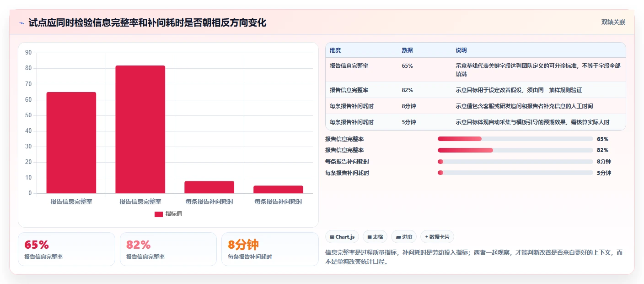The width and height of the screenshot is (644, 284).
Task: Click the chart bar with value 5
Action: point(279,190)
